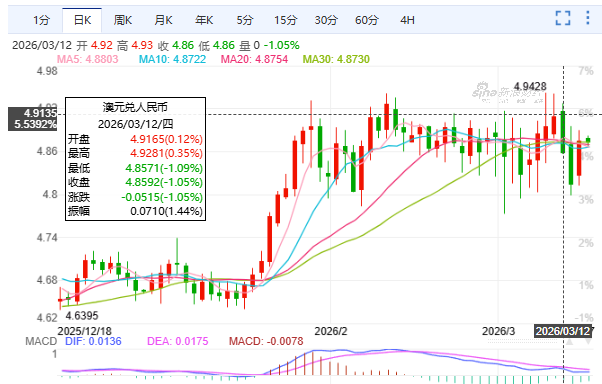Image resolution: width=602 pixels, height=384 pixels.
Task: Click the -1.05% change in header
Action: pyautogui.click(x=281, y=45)
